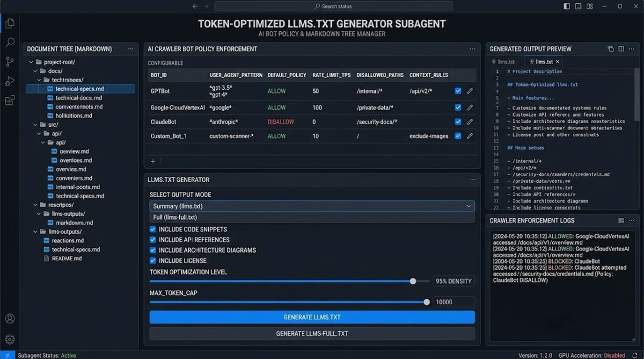This screenshot has height=359, width=644.
Task: Edit the GPTBot row with pencil icon
Action: coord(470,91)
